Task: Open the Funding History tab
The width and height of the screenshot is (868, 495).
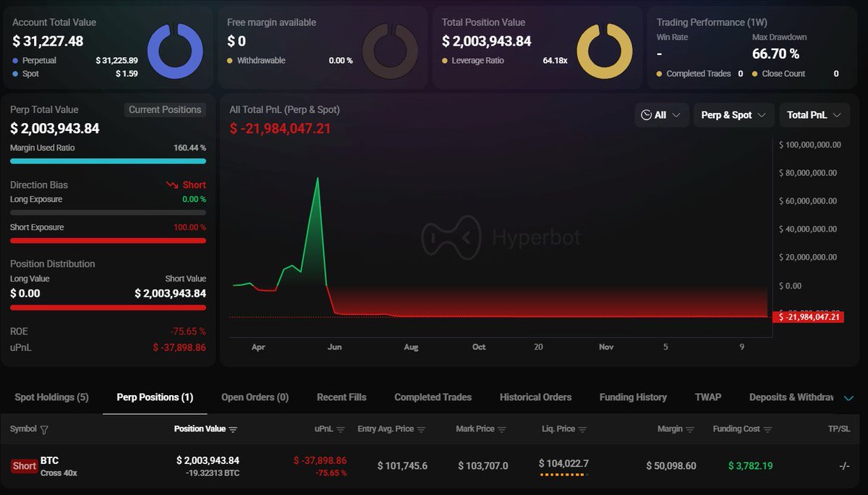Action: click(x=632, y=397)
